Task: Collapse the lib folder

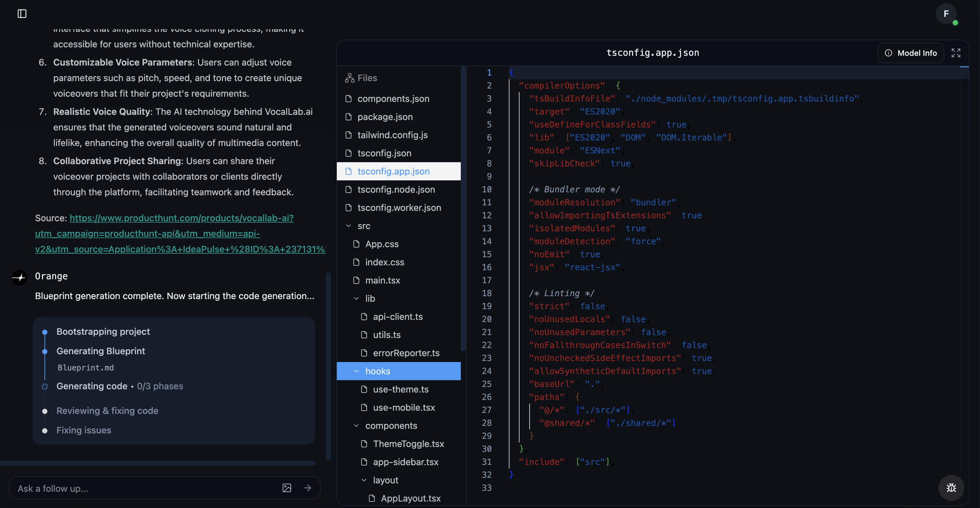Action: pyautogui.click(x=356, y=298)
